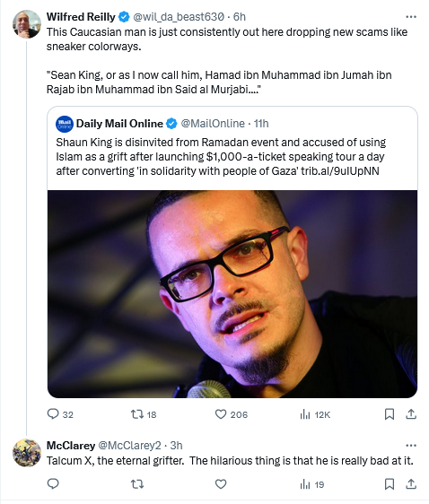The image size is (429, 504).
Task: Bookmark McClarey's reply
Action: (x=390, y=484)
